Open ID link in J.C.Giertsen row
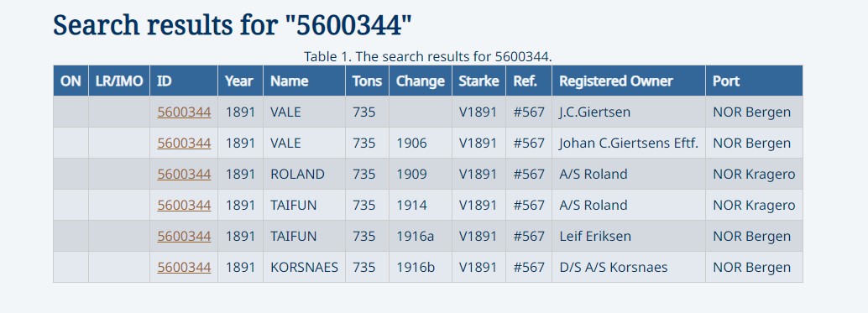 [184, 112]
